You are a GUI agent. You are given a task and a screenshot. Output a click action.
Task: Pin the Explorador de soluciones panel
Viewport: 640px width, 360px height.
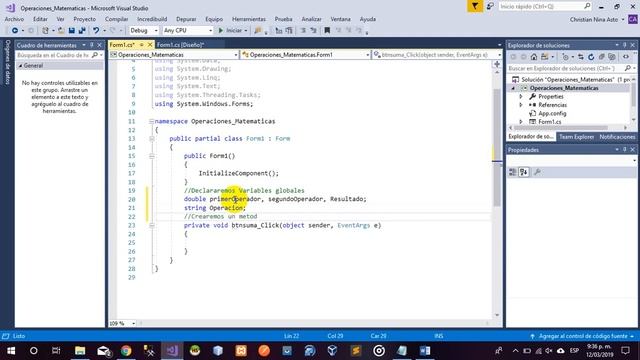click(x=624, y=45)
